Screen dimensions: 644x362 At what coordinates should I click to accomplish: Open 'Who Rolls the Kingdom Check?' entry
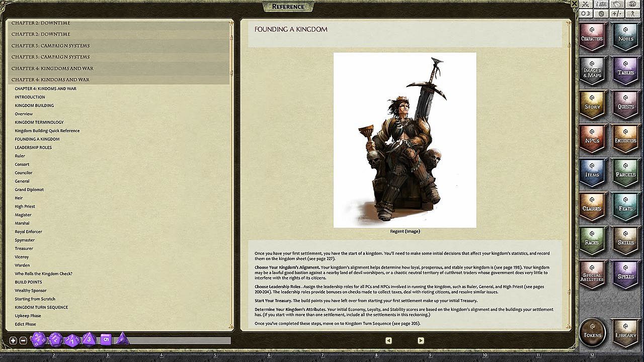pos(44,274)
